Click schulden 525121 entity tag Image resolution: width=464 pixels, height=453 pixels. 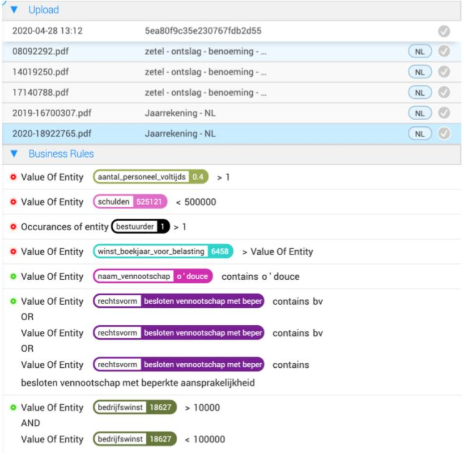(130, 202)
